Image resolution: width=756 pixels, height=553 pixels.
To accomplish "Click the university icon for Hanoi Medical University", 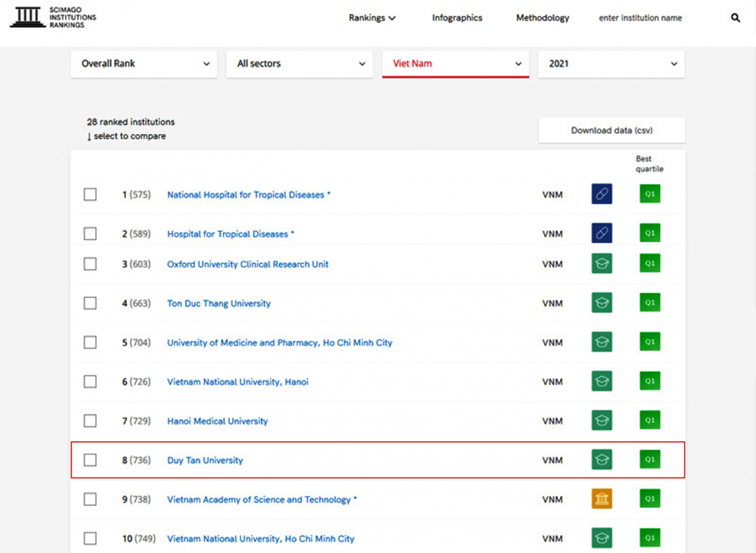I will coord(602,421).
